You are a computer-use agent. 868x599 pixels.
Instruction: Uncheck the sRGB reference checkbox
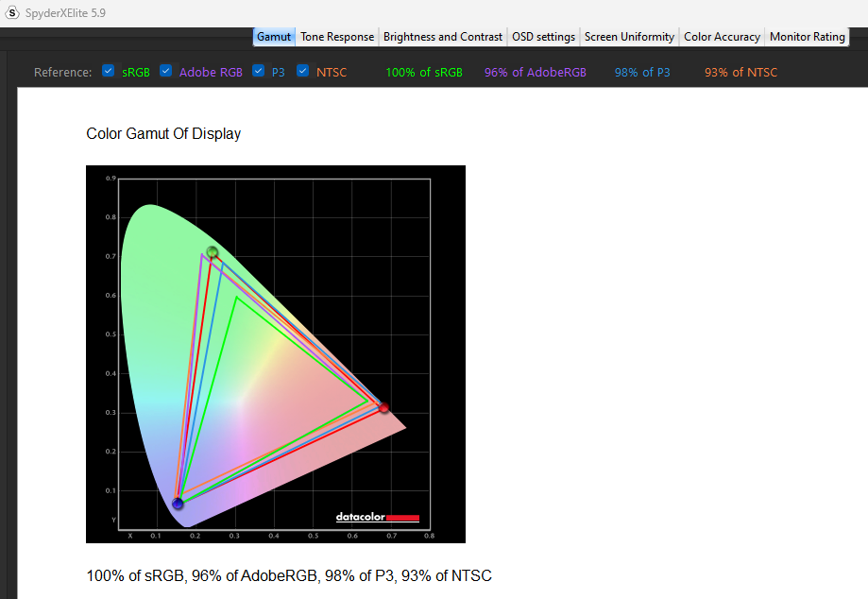click(109, 72)
